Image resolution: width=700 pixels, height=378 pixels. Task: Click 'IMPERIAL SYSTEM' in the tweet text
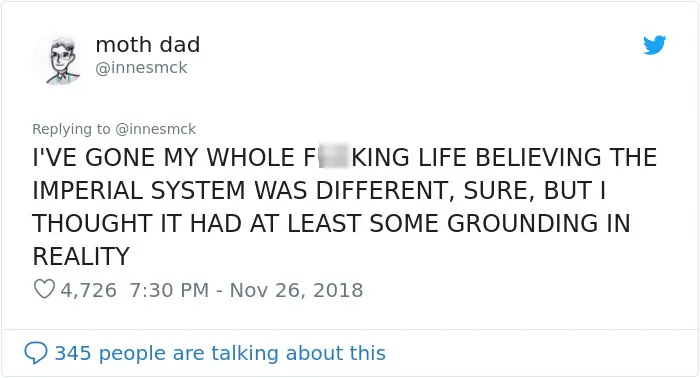pyautogui.click(x=139, y=190)
